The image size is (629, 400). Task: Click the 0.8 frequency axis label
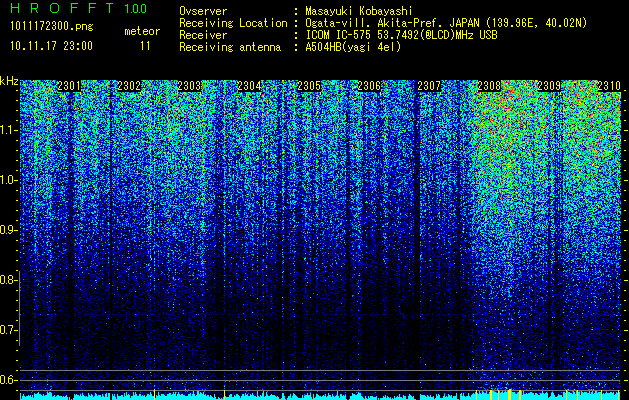pos(8,280)
